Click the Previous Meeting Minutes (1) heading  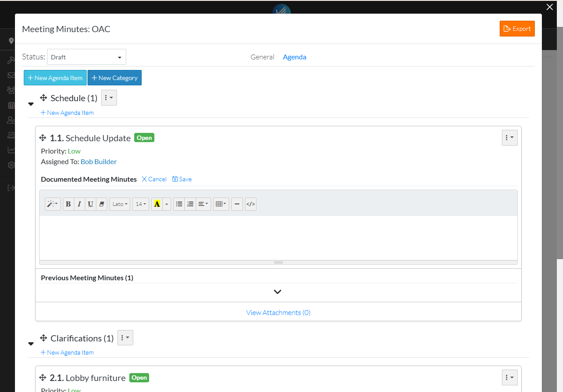(x=87, y=278)
